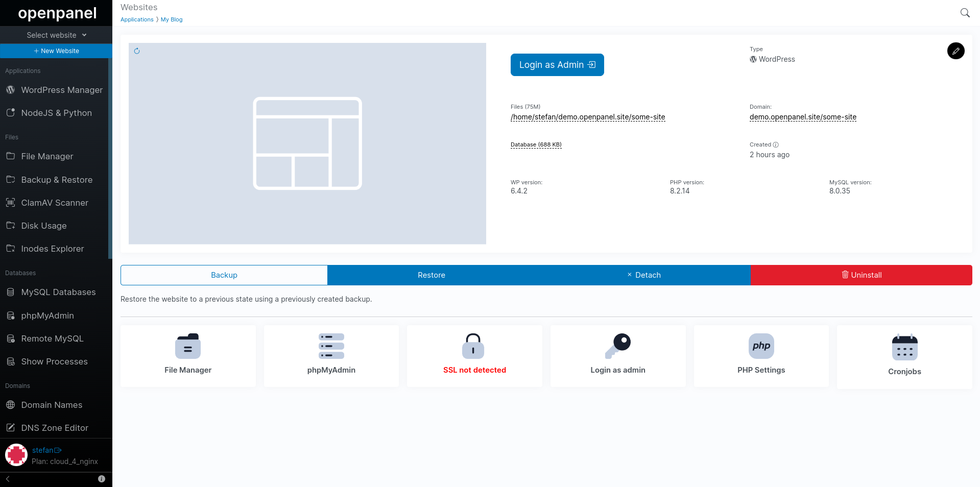Click the pencil edit icon
The width and height of the screenshot is (980, 487).
(955, 51)
